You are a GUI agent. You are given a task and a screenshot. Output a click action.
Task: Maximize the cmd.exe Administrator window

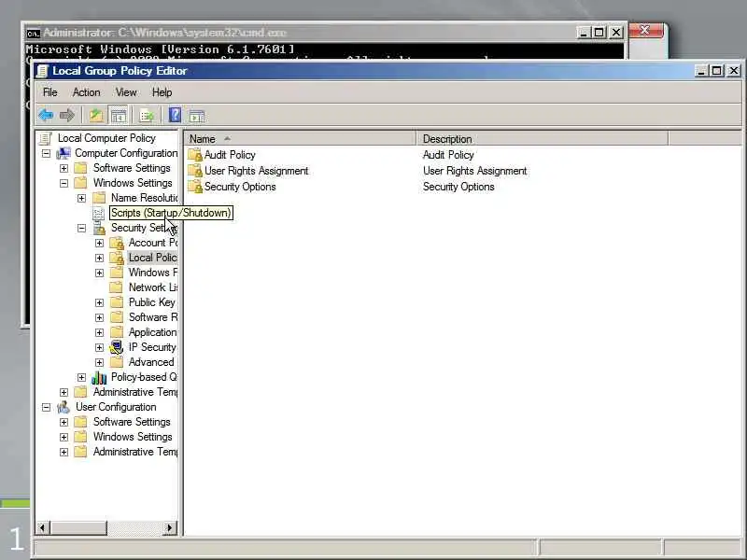tap(599, 33)
